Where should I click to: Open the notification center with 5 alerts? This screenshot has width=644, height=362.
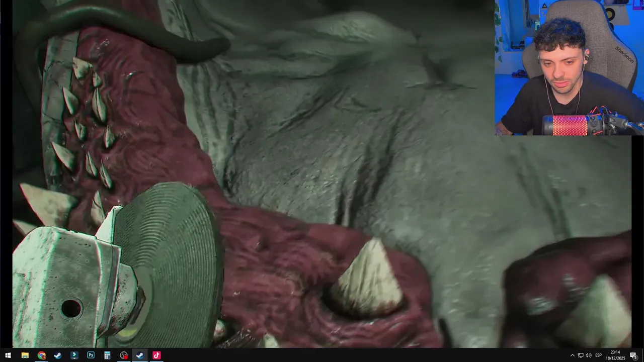(633, 355)
